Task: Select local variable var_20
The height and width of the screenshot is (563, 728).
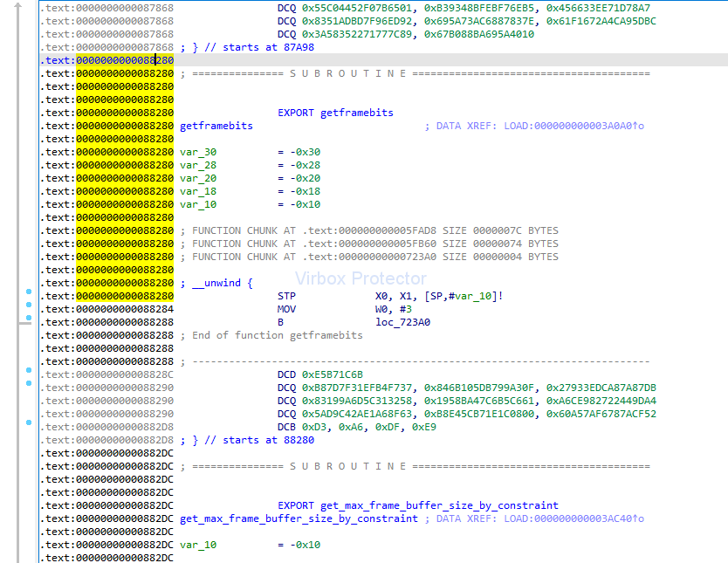Action: pyautogui.click(x=198, y=178)
